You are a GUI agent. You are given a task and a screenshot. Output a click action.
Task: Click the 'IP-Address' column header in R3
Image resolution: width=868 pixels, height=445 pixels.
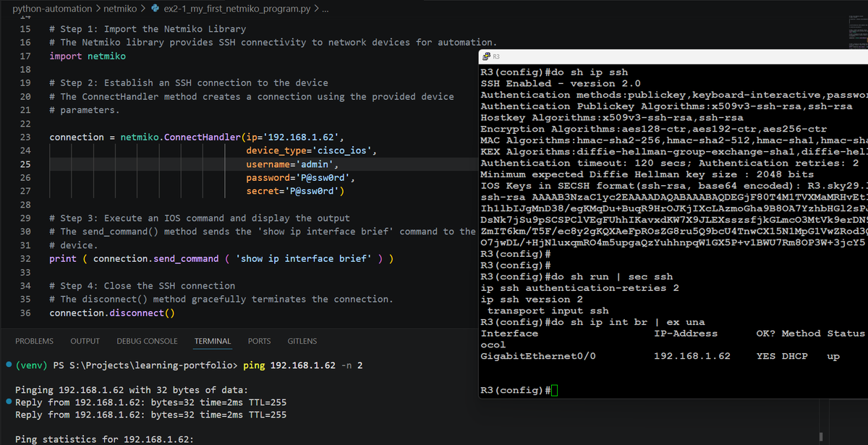pyautogui.click(x=686, y=334)
